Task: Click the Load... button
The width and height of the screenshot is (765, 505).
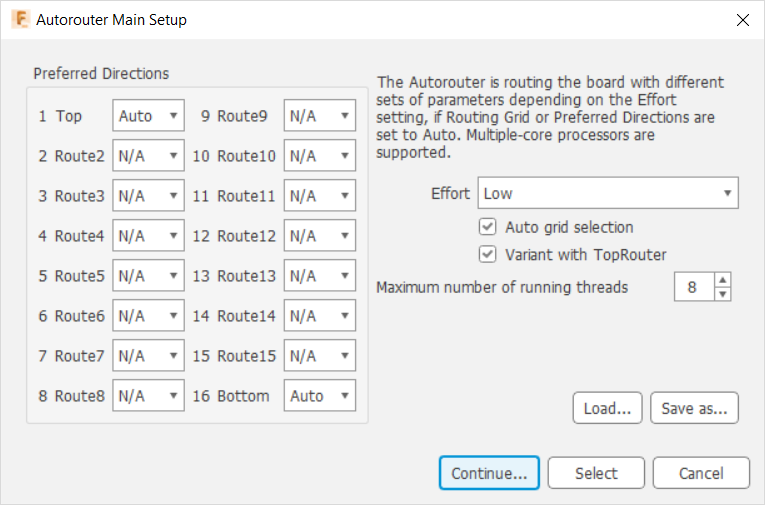Action: (x=607, y=408)
